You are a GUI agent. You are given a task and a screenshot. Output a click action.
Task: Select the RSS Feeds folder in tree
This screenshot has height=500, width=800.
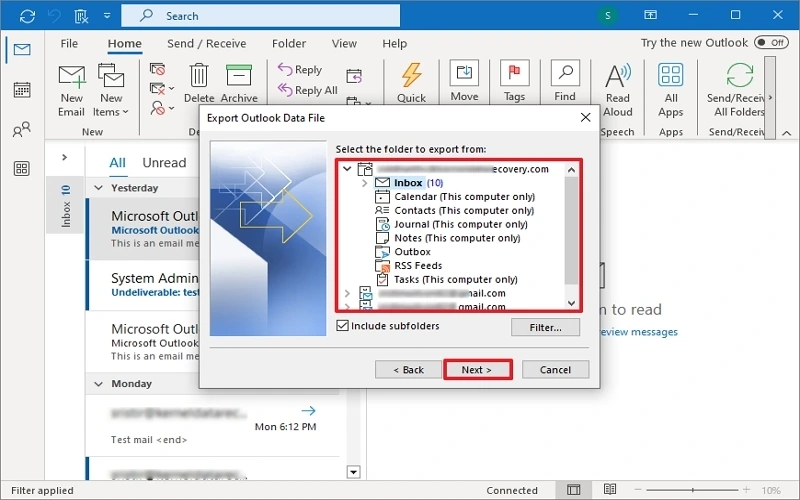click(408, 265)
